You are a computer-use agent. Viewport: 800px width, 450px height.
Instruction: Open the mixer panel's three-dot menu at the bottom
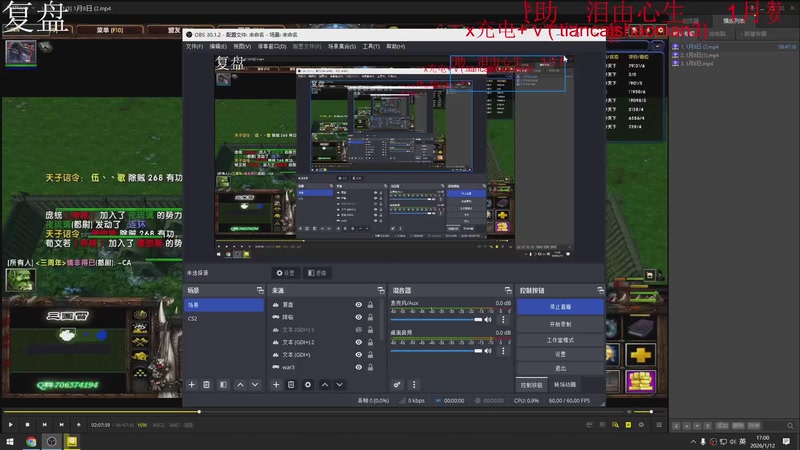click(414, 385)
